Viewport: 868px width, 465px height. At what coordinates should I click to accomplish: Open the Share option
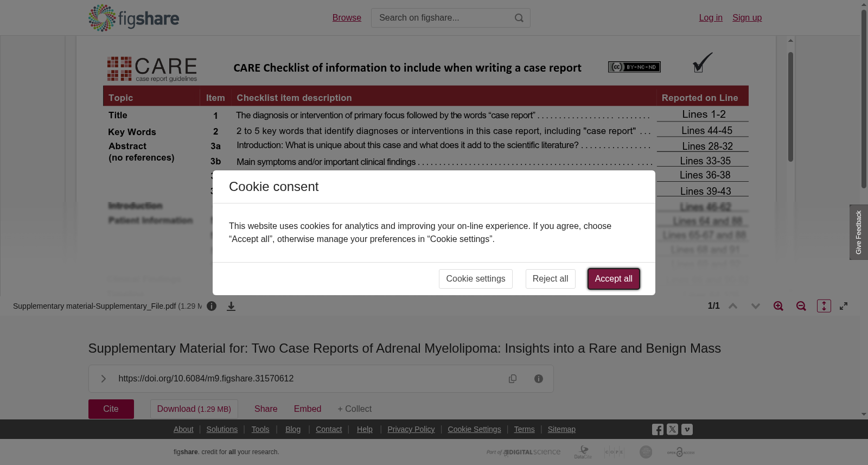coord(266,409)
